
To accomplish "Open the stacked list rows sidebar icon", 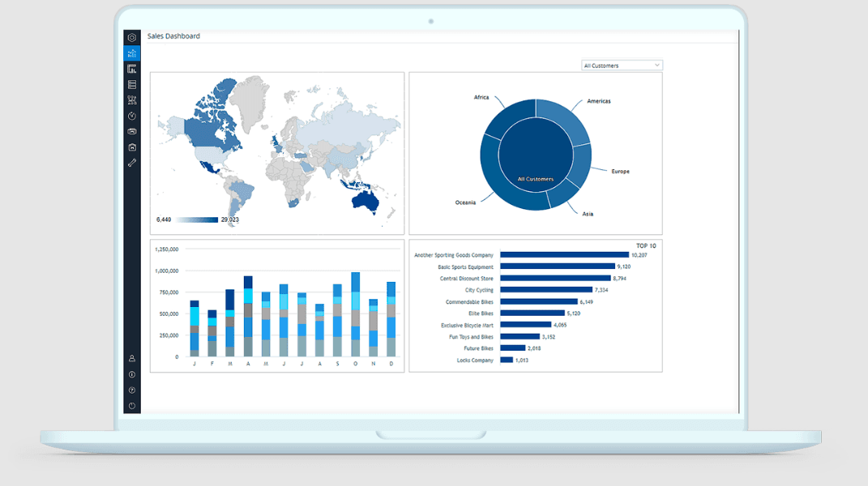I will pos(132,85).
